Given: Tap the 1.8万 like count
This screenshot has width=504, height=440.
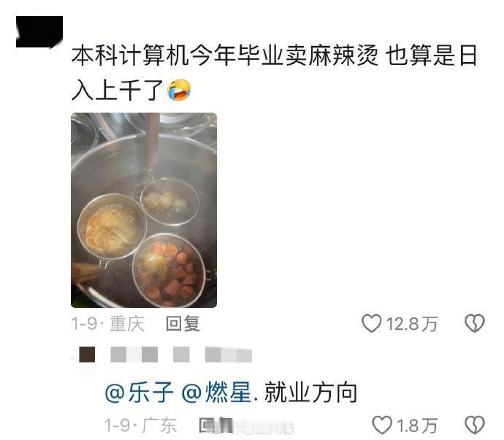Looking at the screenshot, I should (417, 425).
